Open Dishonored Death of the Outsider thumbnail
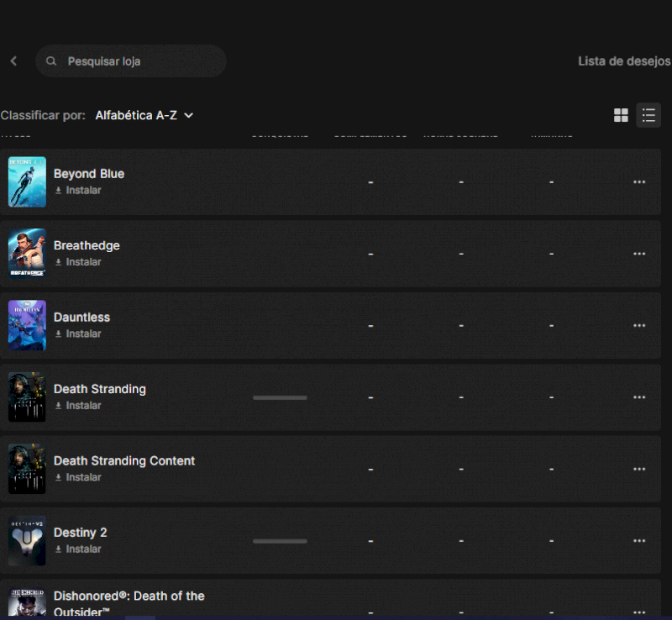The image size is (672, 620). coord(27,602)
